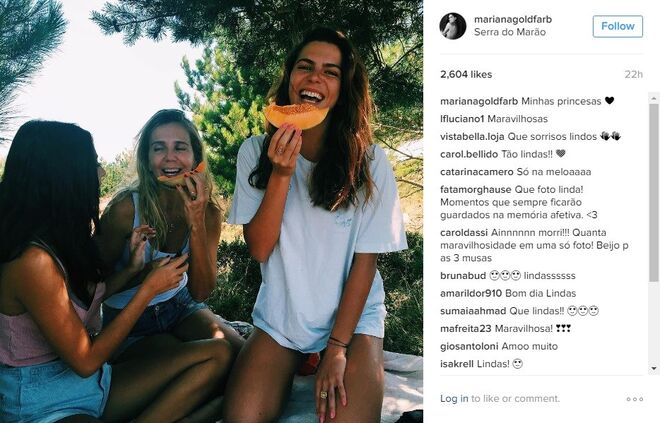Open commenter brunabud's profile
This screenshot has width=660, height=423.
pyautogui.click(x=463, y=276)
